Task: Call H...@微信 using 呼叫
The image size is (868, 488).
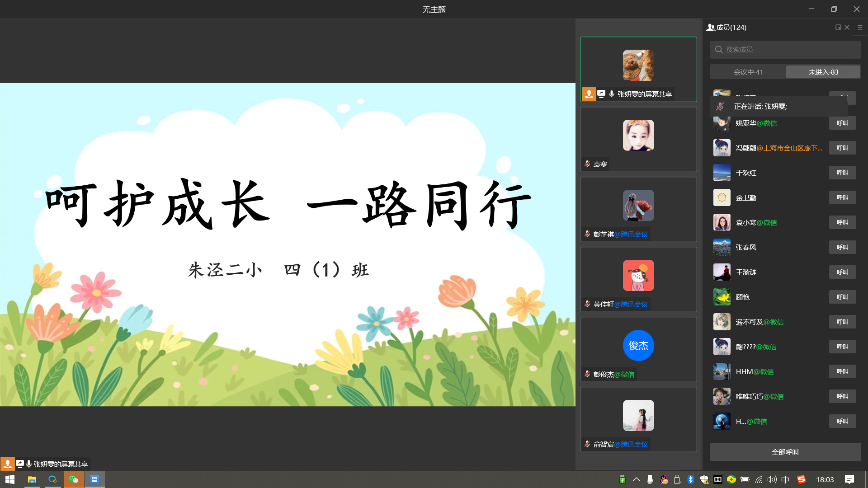Action: point(842,422)
